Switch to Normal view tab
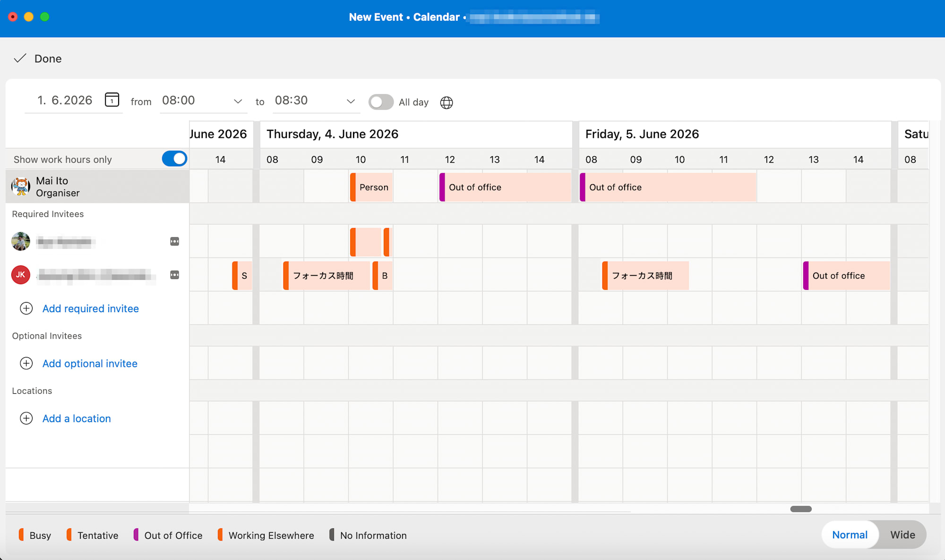This screenshot has height=560, width=945. 850,535
